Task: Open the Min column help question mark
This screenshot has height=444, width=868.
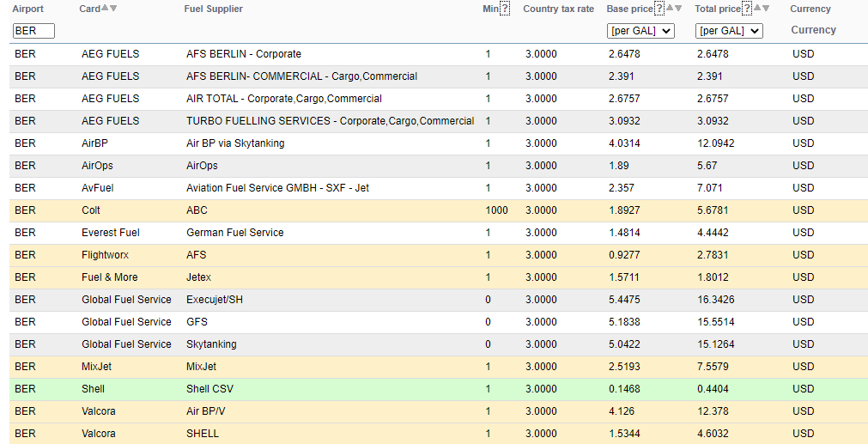Action: pyautogui.click(x=504, y=9)
